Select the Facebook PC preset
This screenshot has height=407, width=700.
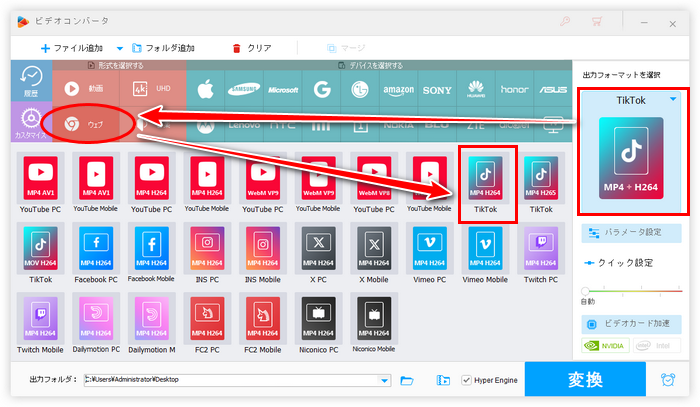click(x=96, y=253)
